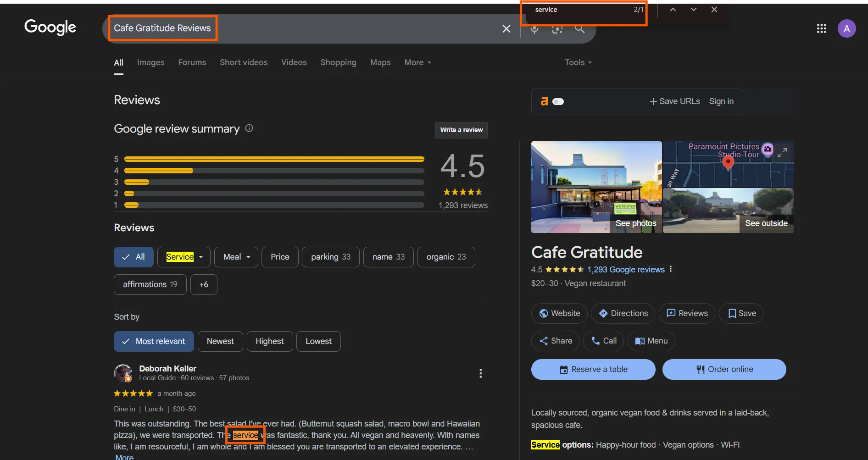868x460 pixels.
Task: Open the cafe Website button
Action: click(x=559, y=313)
